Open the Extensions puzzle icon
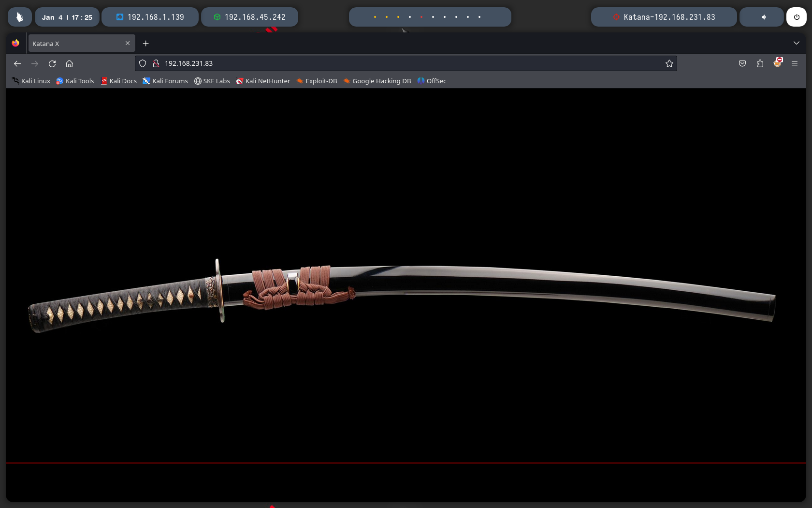Viewport: 812px width, 508px height. click(x=760, y=63)
